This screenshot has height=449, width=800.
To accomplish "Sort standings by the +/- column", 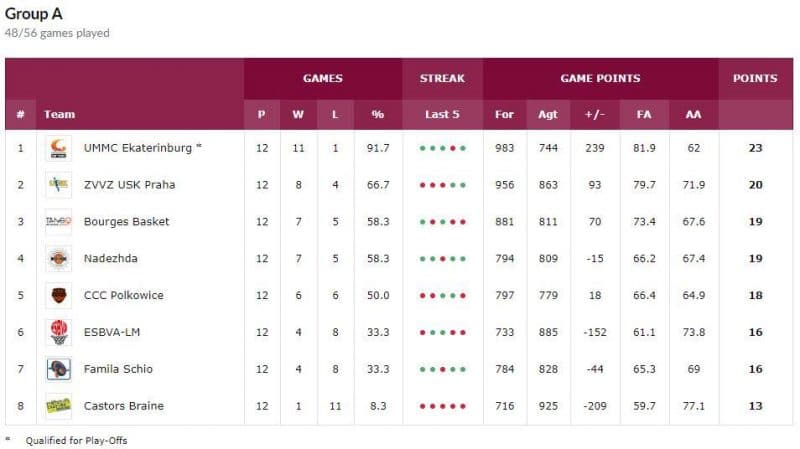I will [594, 114].
